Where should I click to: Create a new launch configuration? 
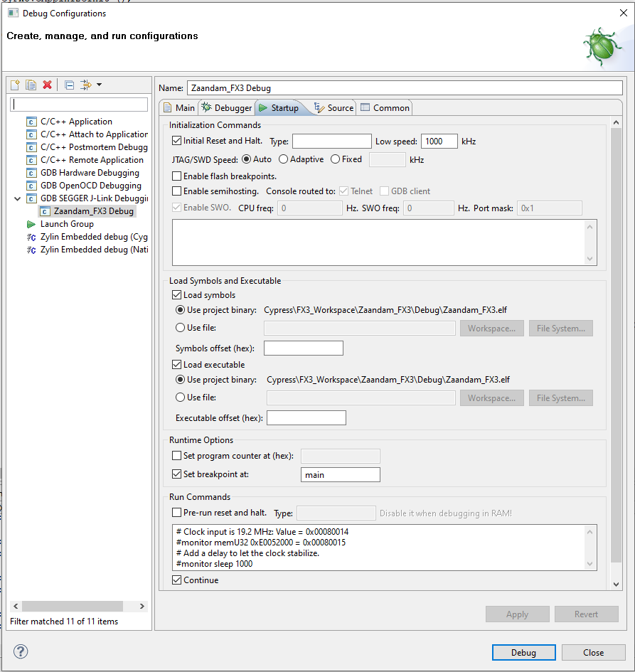coord(14,85)
